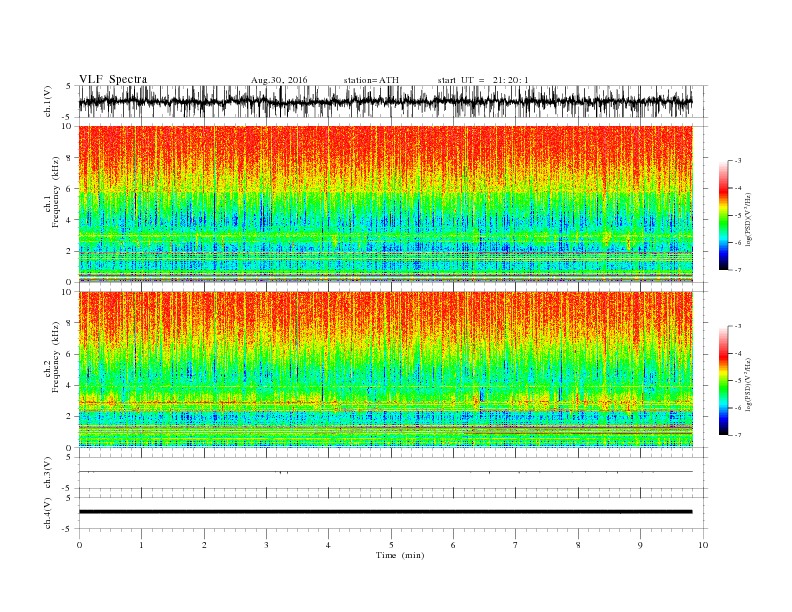Image resolution: width=792 pixels, height=612 pixels.
Task: Select the date text 'Aug.30, 2016'
Action: 279,80
